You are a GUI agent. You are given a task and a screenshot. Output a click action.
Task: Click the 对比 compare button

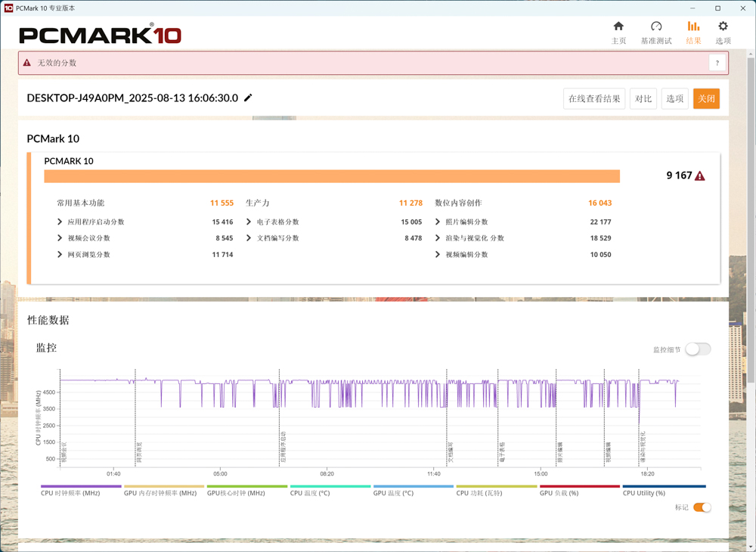[x=643, y=99]
